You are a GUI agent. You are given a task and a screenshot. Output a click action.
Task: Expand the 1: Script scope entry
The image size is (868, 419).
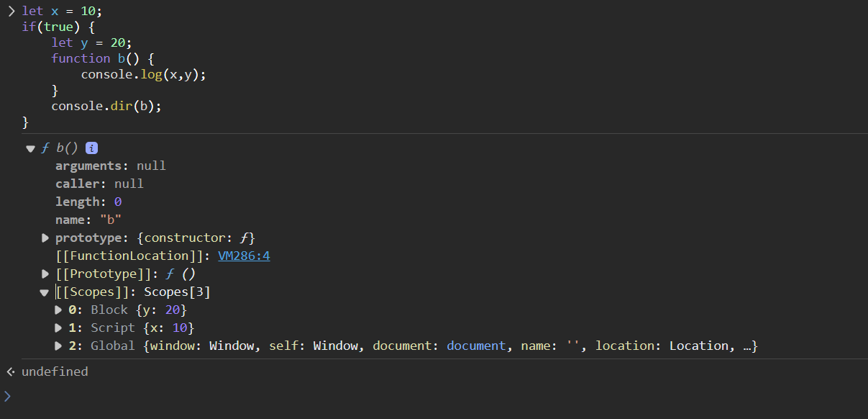[x=59, y=328]
